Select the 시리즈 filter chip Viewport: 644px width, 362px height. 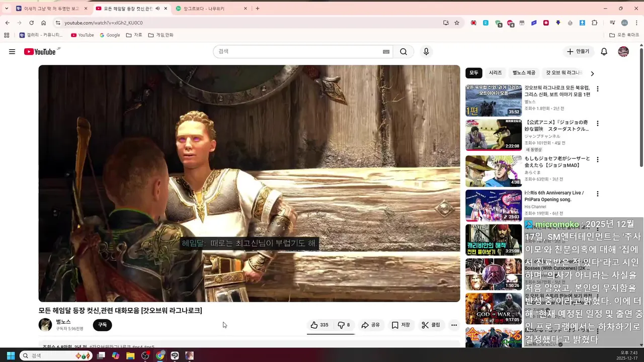[x=496, y=73]
